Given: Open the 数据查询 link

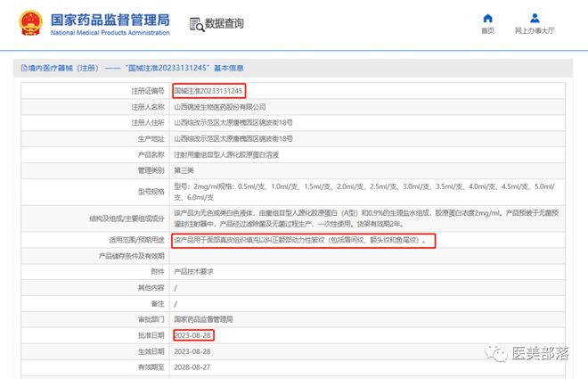Looking at the screenshot, I should (x=225, y=24).
